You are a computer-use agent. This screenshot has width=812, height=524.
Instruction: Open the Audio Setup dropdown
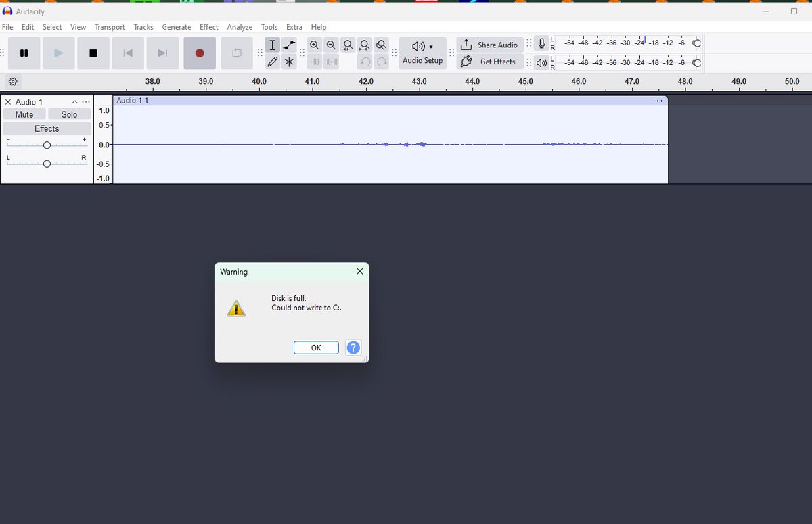423,53
